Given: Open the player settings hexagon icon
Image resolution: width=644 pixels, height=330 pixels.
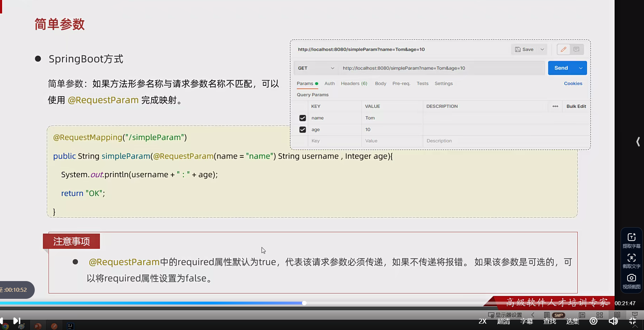Looking at the screenshot, I should [593, 321].
